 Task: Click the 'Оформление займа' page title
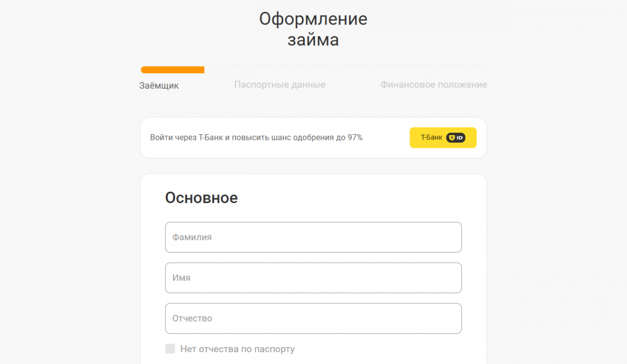coord(313,29)
